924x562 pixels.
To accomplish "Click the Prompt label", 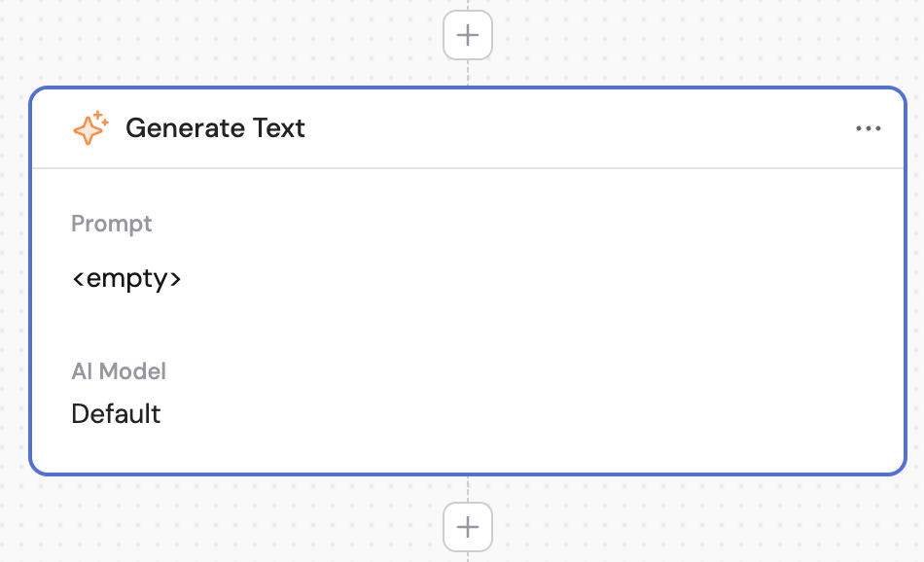I will [x=111, y=224].
